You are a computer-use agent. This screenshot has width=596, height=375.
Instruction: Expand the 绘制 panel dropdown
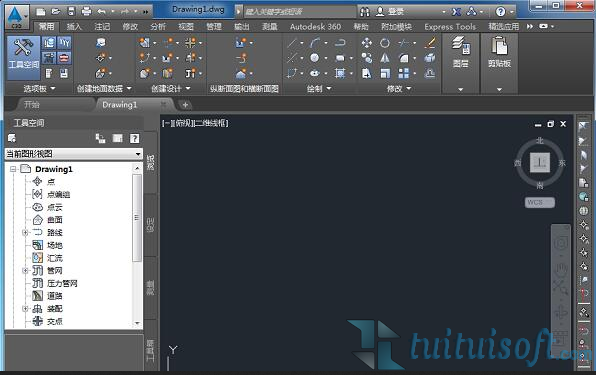pos(319,89)
